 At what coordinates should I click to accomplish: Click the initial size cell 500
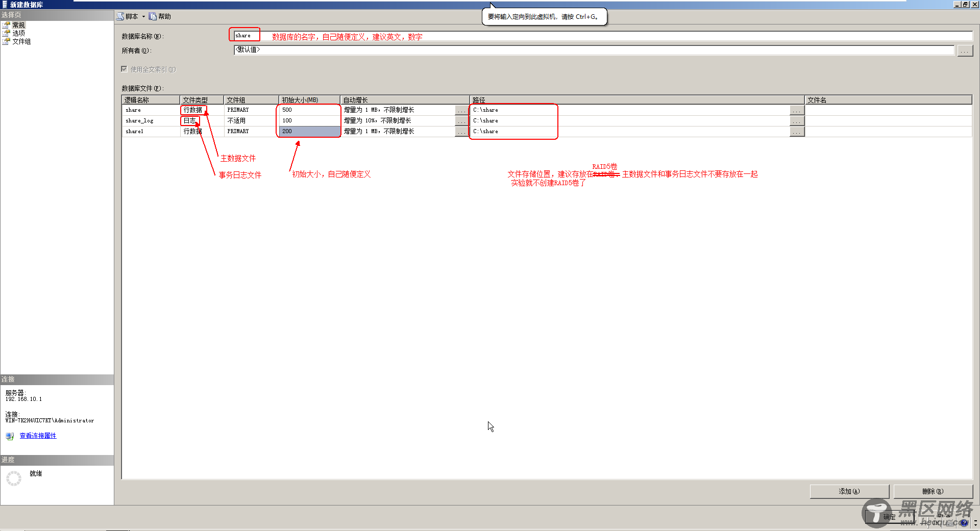click(309, 110)
